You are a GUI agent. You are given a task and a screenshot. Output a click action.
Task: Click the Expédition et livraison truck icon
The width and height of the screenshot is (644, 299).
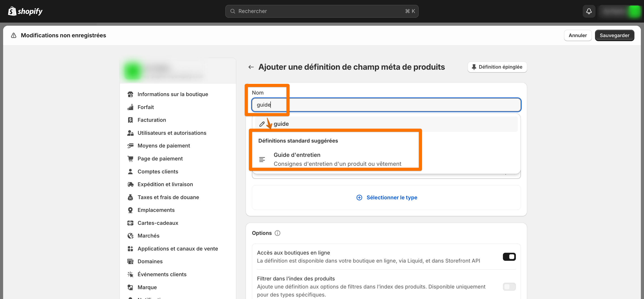130,184
